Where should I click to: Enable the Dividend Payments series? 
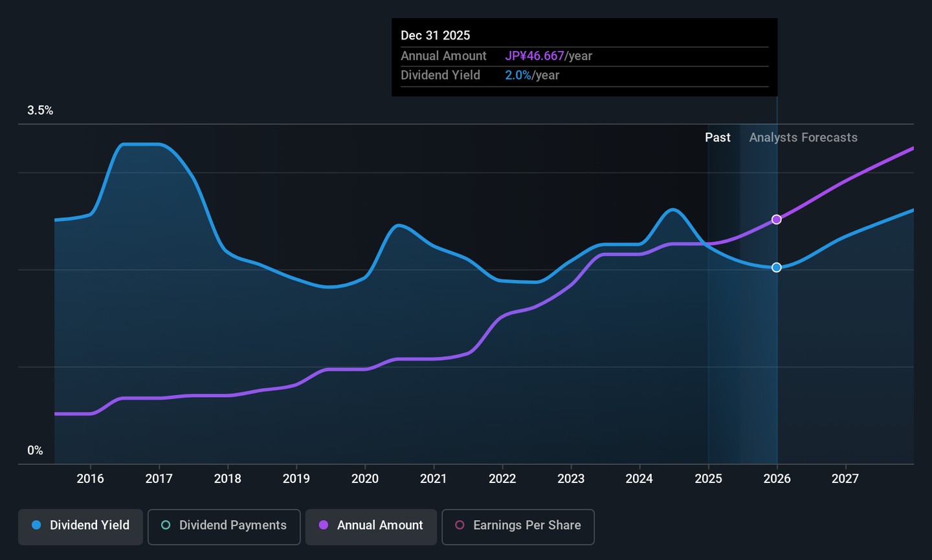point(224,526)
